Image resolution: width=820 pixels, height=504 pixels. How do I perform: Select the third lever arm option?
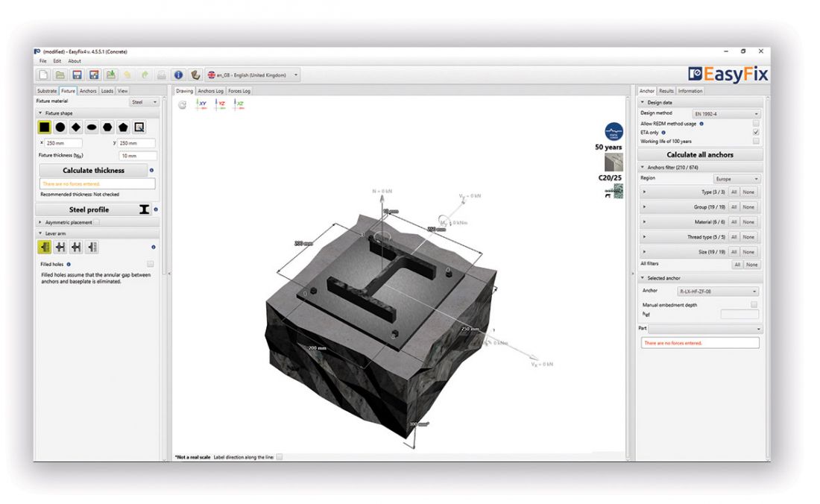[x=76, y=247]
